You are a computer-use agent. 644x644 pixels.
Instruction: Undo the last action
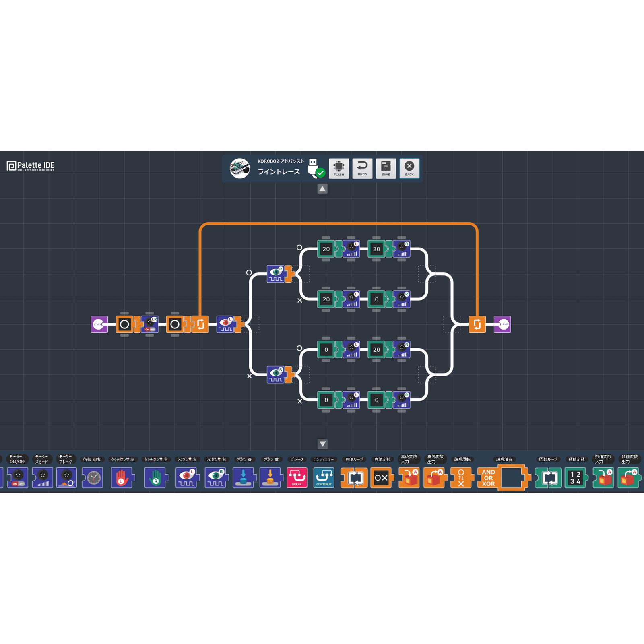(362, 168)
